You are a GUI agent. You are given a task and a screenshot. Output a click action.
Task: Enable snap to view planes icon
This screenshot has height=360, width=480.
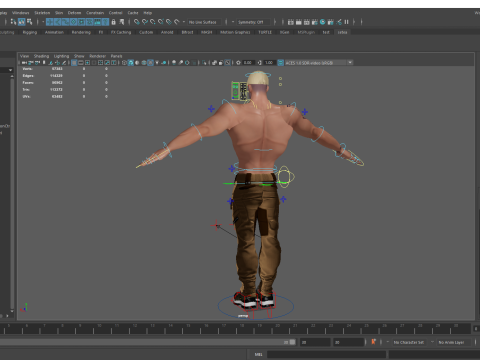(x=168, y=22)
